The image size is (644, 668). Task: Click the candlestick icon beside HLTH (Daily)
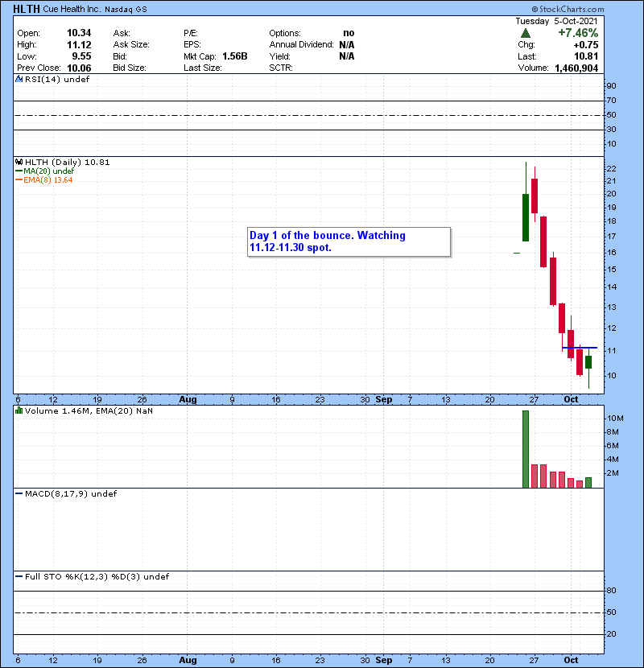click(x=19, y=163)
